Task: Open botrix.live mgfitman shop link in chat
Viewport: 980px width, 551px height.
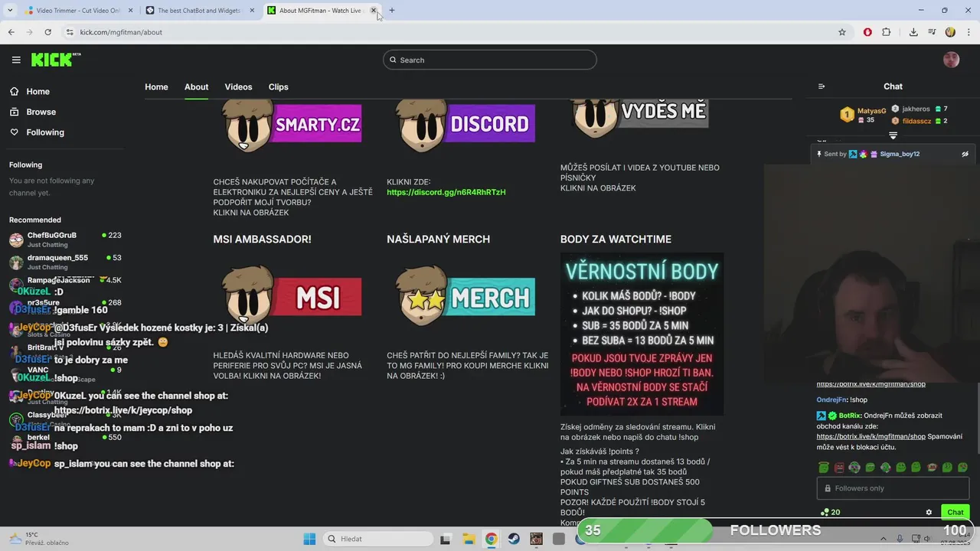Action: pyautogui.click(x=871, y=436)
